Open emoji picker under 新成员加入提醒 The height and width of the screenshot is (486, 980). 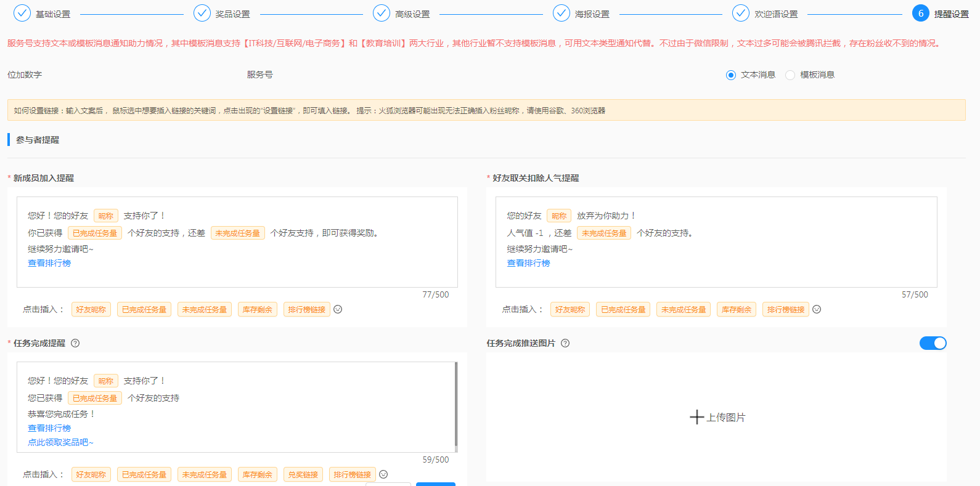click(x=338, y=309)
